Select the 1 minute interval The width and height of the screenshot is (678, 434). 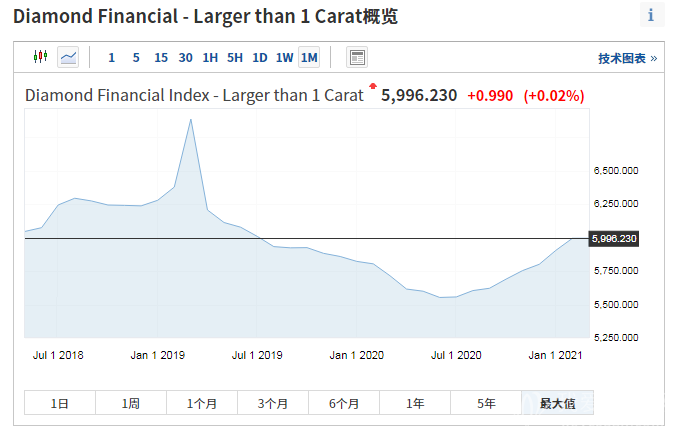(x=111, y=57)
